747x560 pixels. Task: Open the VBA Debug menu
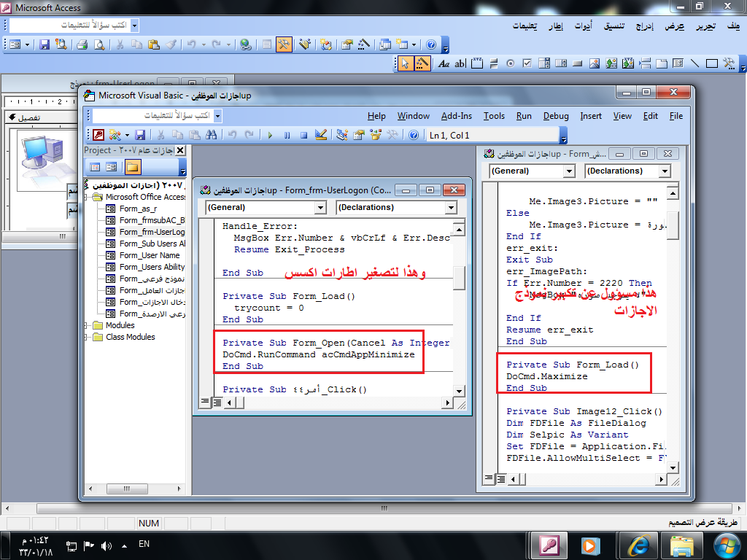pyautogui.click(x=556, y=116)
